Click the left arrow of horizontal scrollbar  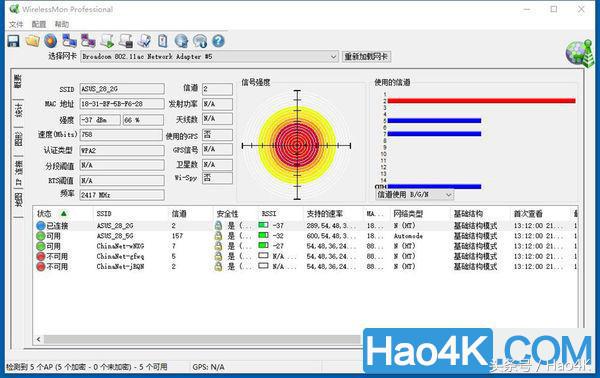tap(39, 339)
